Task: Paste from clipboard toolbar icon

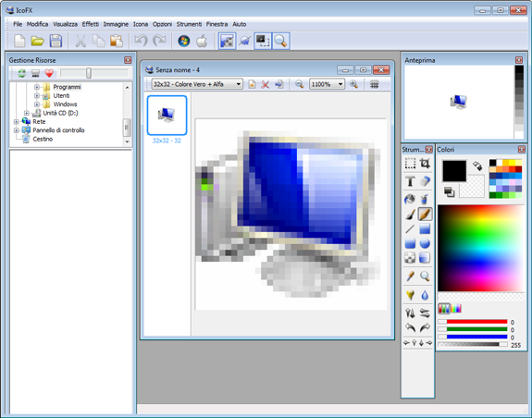Action: [x=117, y=41]
